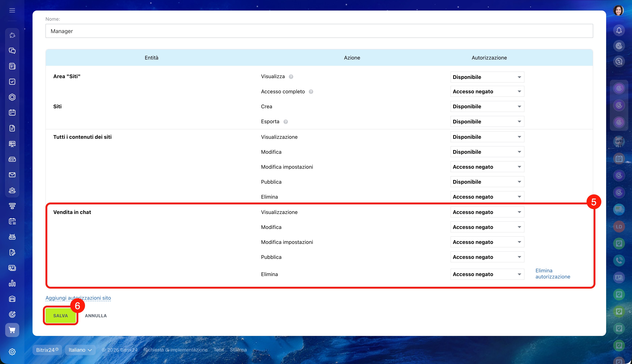Viewport: 632px width, 364px height.
Task: Open the settings gear icon
Action: (12, 352)
